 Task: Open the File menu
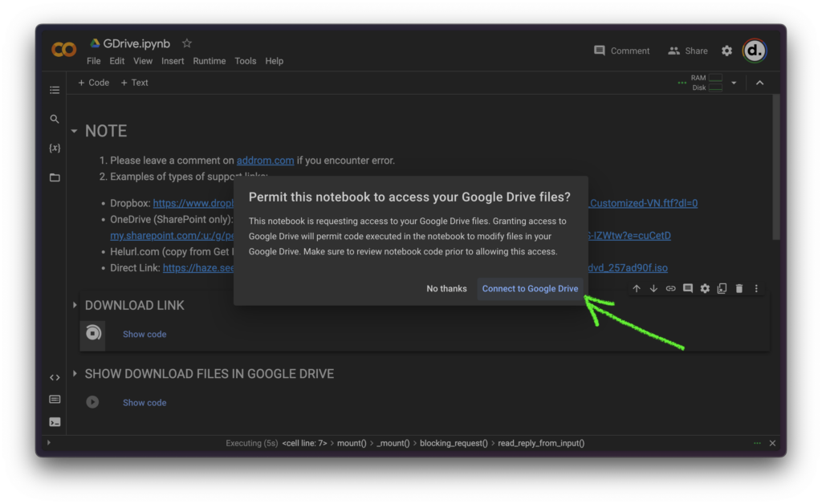[x=94, y=61]
